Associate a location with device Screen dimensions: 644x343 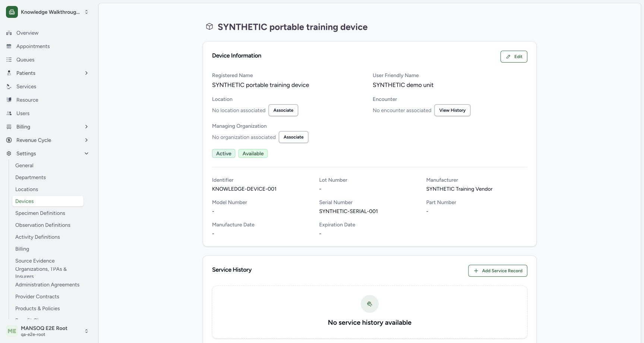pos(283,110)
